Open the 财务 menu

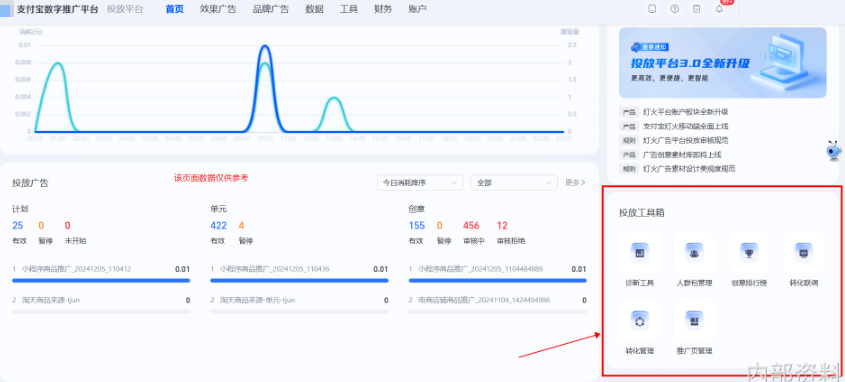383,9
